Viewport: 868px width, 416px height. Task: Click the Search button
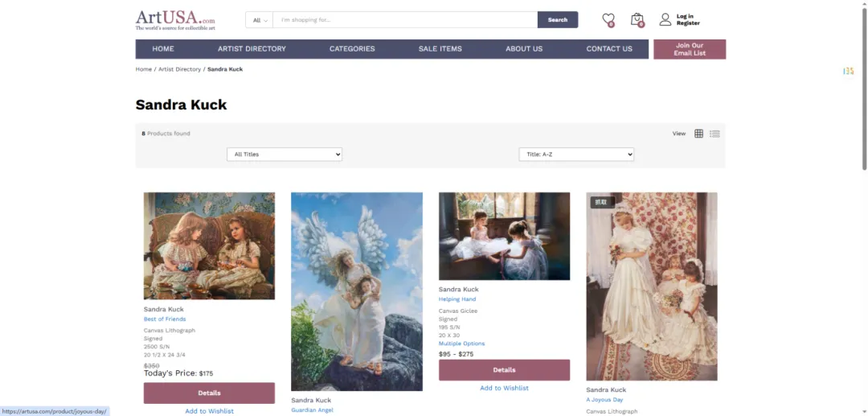558,20
